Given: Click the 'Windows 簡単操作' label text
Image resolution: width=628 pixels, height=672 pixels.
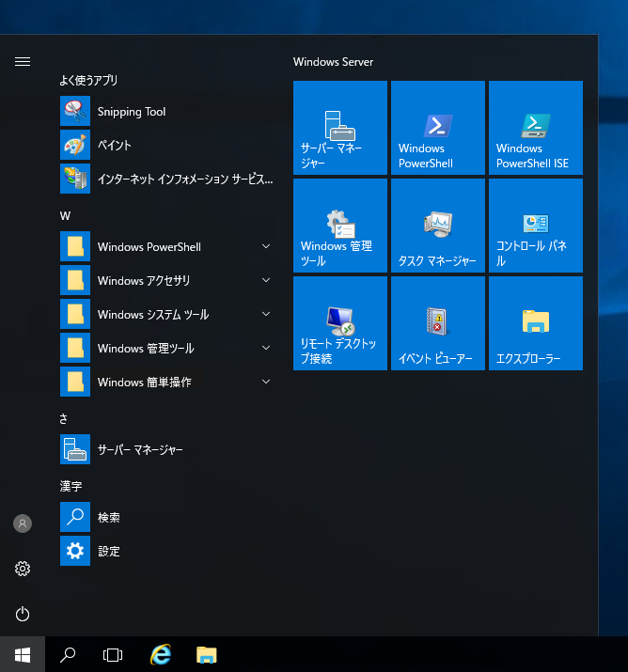Looking at the screenshot, I should 145,383.
